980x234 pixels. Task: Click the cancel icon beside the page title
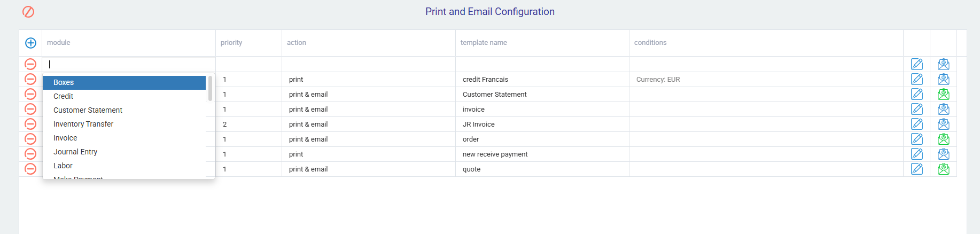point(28,12)
